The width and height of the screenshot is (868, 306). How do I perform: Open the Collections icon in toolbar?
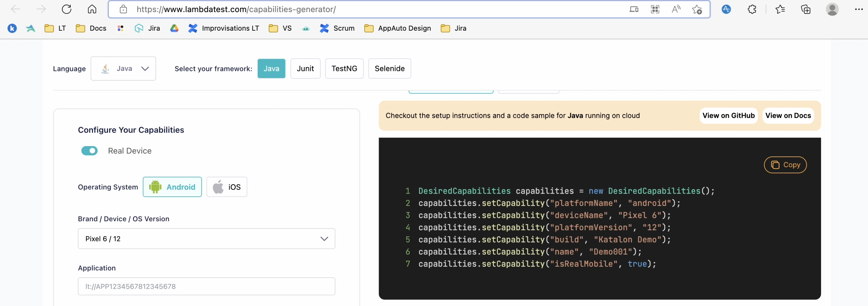click(805, 9)
